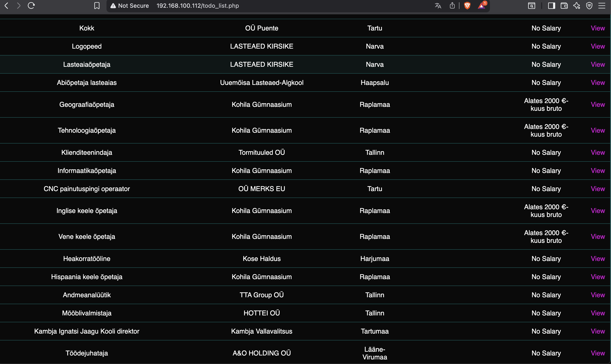Screen dimensions: 611x364
Task: Click No Salary in the Klienditeenindaja row
Action: [546, 152]
